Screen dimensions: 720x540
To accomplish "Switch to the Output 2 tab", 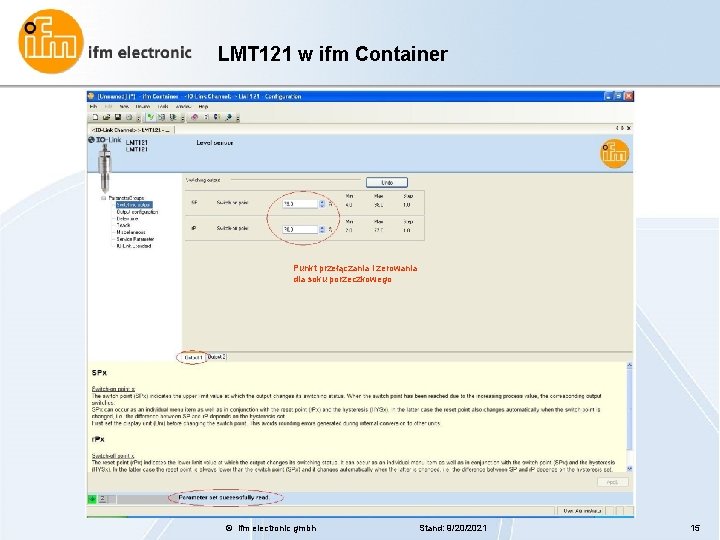I will click(x=217, y=357).
